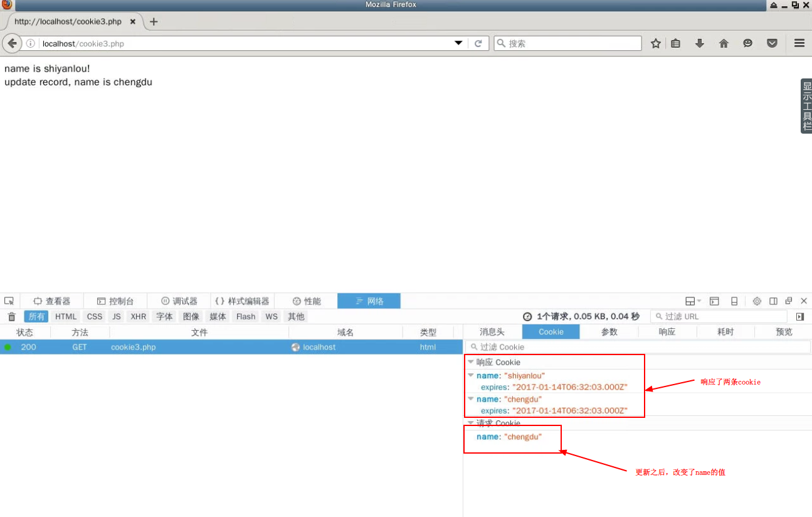Enable responsive design mode
This screenshot has width=812, height=517.
pyautogui.click(x=734, y=301)
